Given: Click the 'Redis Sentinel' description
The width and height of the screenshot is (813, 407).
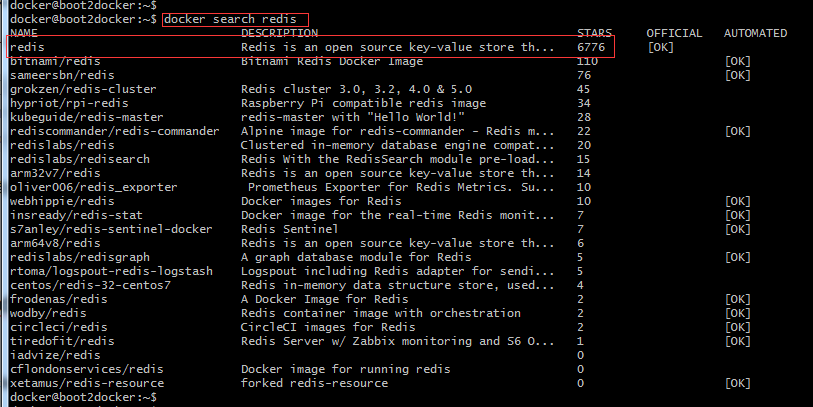Looking at the screenshot, I should click(x=289, y=229).
